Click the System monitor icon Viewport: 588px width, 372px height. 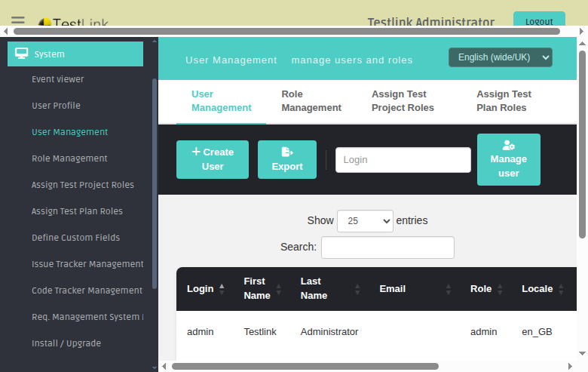point(21,54)
